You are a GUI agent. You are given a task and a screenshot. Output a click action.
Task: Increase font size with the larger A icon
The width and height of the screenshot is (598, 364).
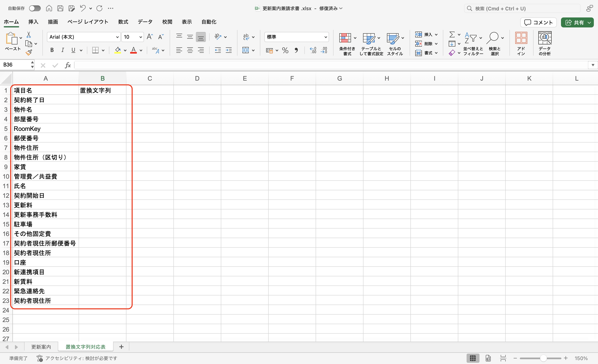coord(150,37)
